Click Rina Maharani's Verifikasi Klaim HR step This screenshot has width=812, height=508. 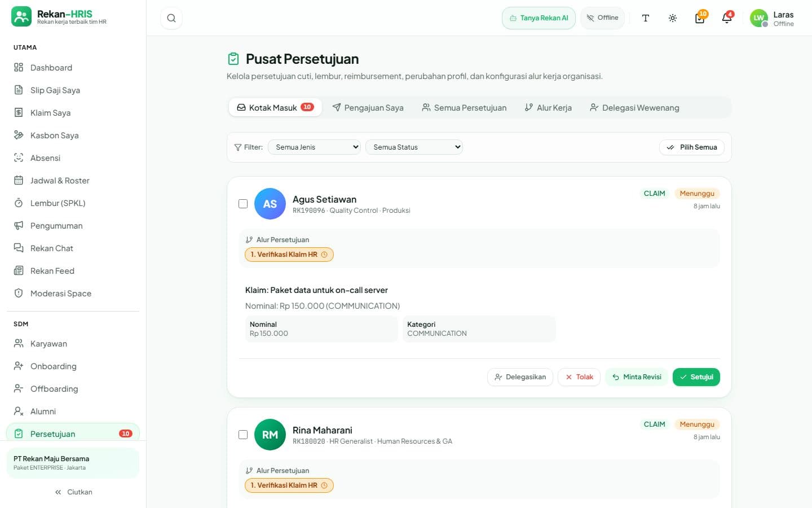coord(289,485)
